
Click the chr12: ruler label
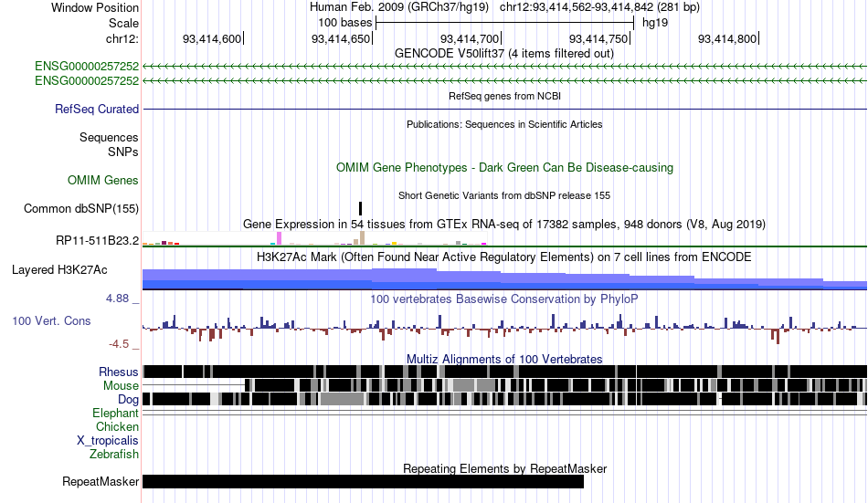point(122,38)
